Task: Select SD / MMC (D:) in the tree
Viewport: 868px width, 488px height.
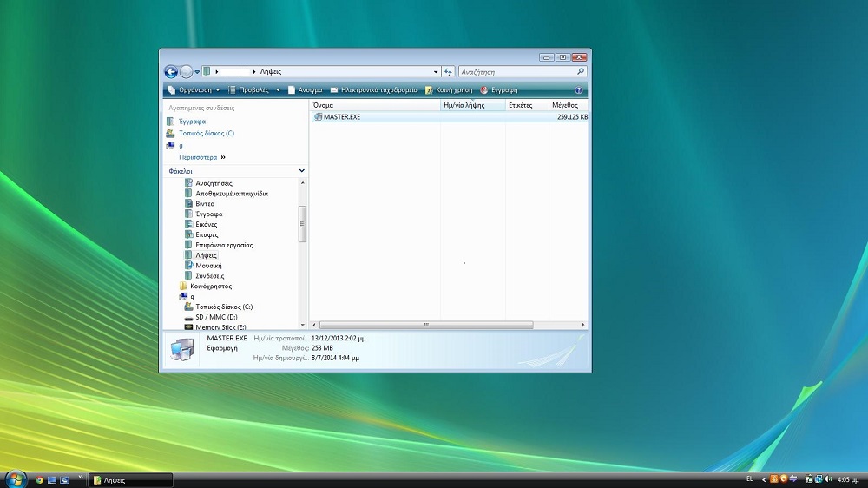Action: (216, 317)
